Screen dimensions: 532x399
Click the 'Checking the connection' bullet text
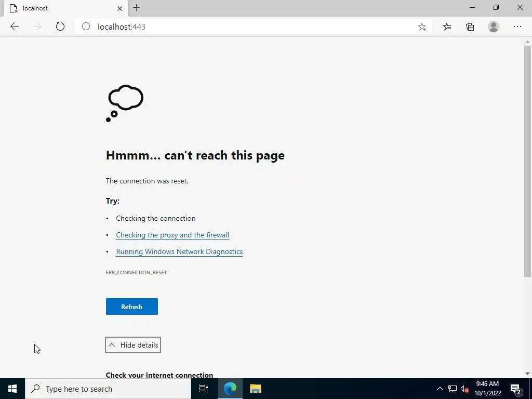click(156, 218)
